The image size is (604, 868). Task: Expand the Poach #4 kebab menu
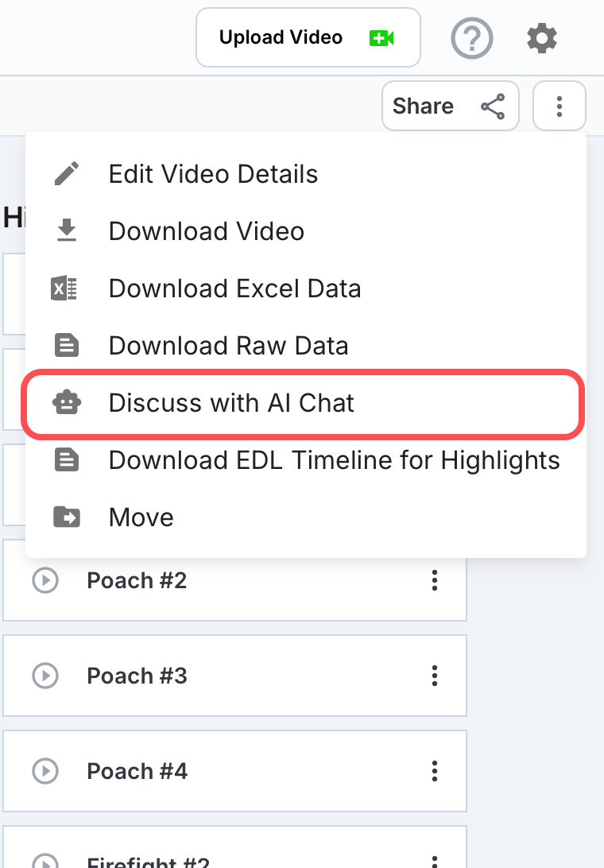tap(435, 771)
